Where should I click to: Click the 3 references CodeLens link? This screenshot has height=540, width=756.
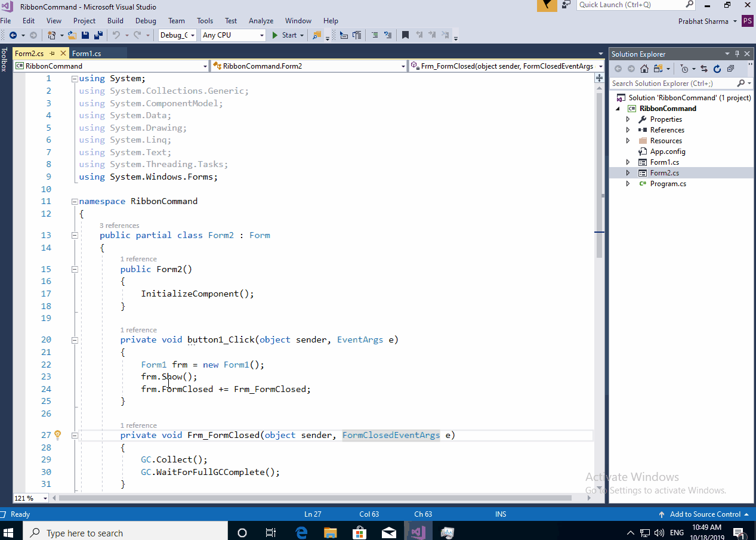click(x=119, y=226)
